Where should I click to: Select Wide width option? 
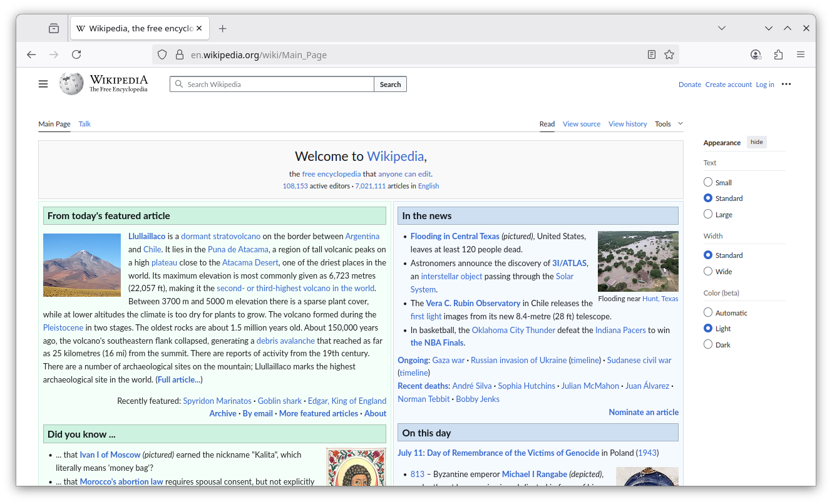tap(708, 271)
